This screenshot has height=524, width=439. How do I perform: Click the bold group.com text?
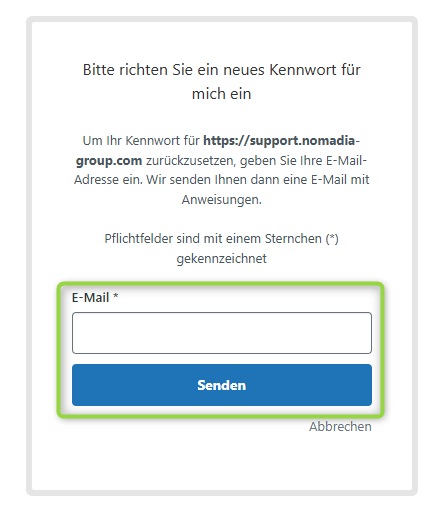tap(109, 161)
